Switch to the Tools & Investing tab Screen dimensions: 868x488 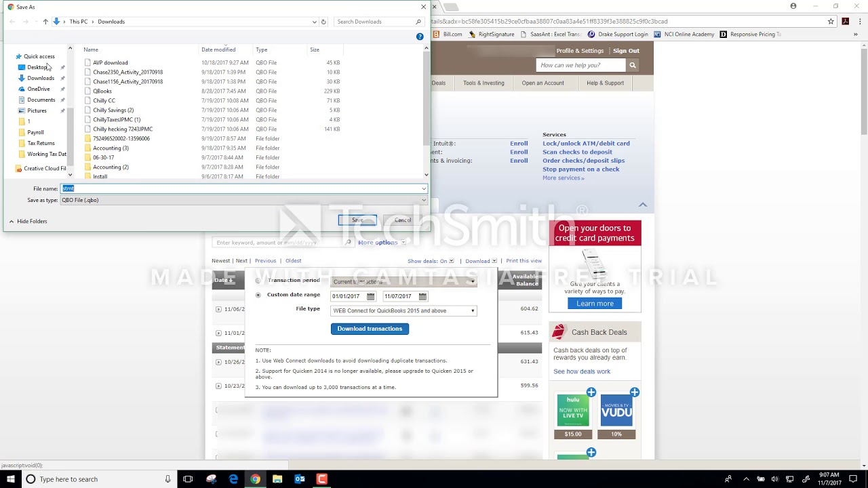[483, 83]
